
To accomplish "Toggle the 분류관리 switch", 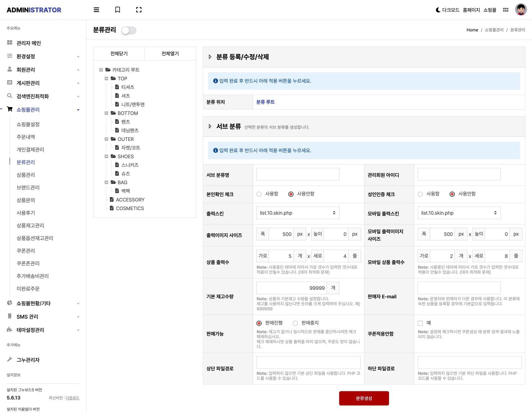I will pos(129,30).
